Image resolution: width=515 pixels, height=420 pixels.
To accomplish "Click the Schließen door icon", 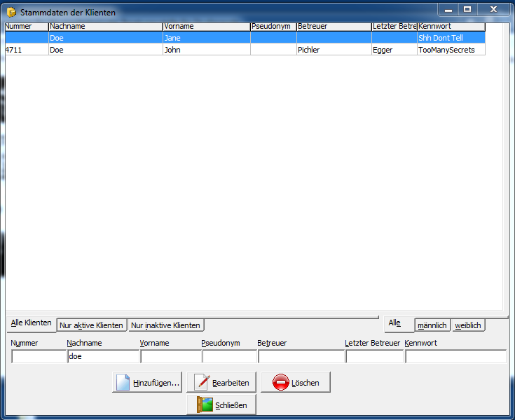I will [x=204, y=405].
